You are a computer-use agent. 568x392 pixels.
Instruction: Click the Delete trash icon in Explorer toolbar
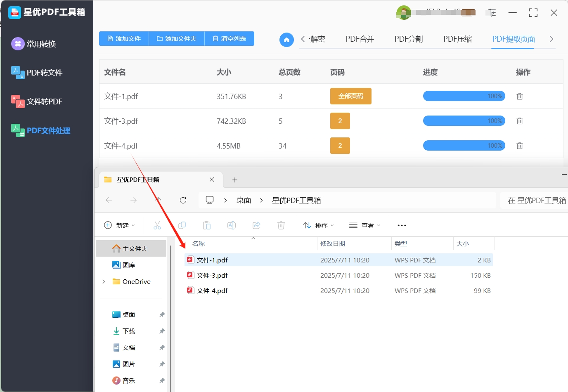tap(281, 225)
